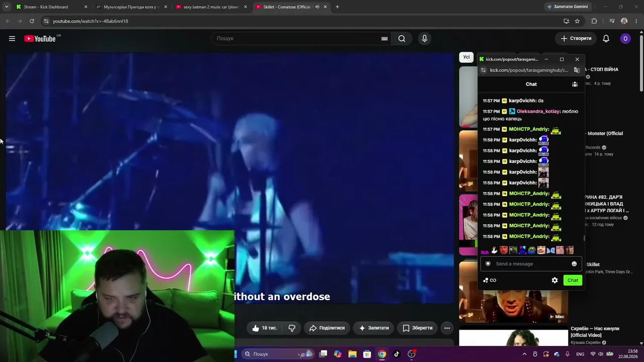Viewport: 644px width, 362px height.
Task: Click the Створити button
Action: click(576, 39)
